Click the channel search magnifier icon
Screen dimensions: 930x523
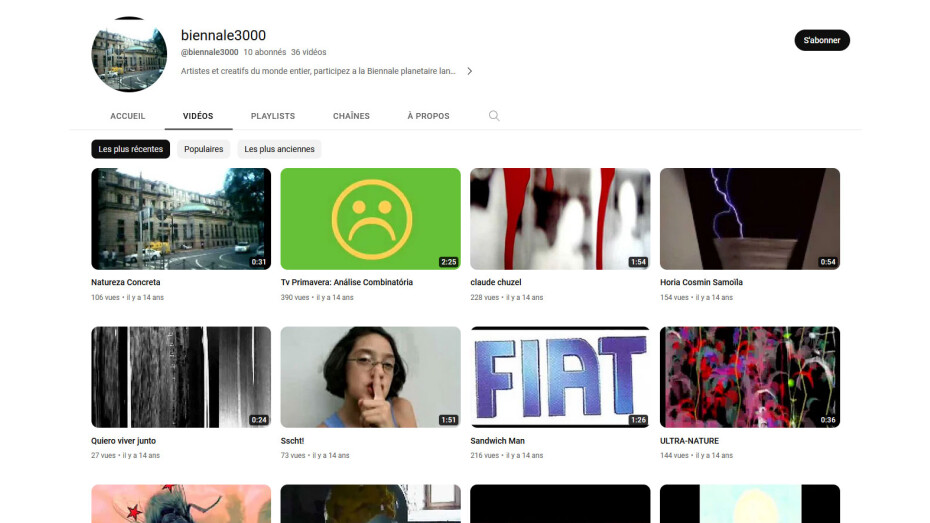pos(494,116)
